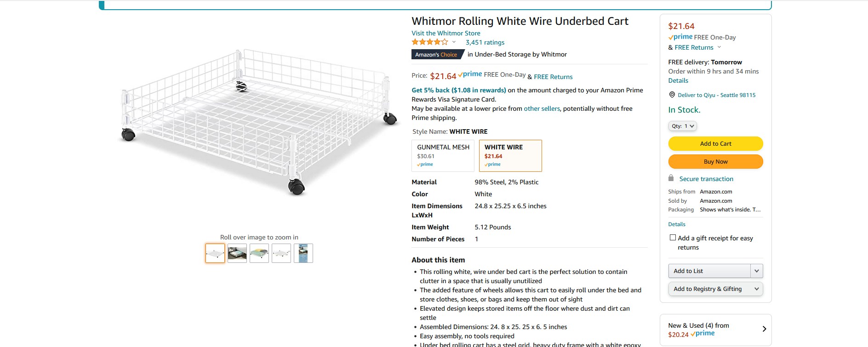Tick the gift receipt checkbox
868x347 pixels.
coord(673,238)
